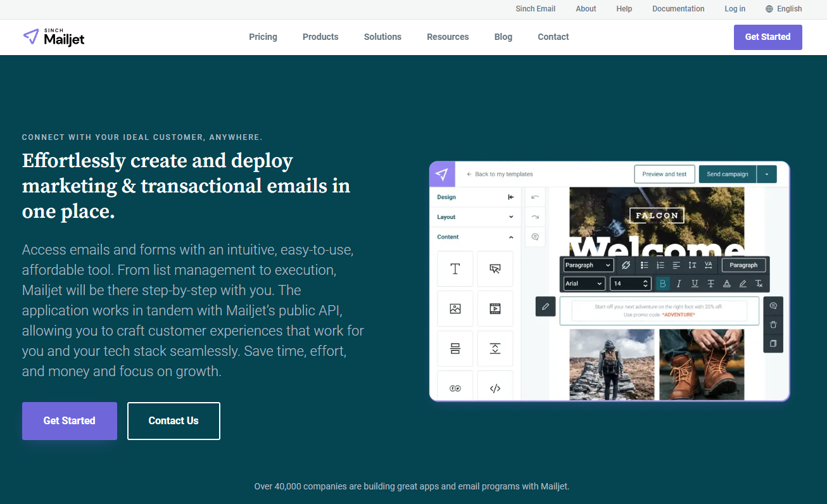827x504 pixels.
Task: Click the clear formatting Tx icon
Action: pyautogui.click(x=759, y=284)
